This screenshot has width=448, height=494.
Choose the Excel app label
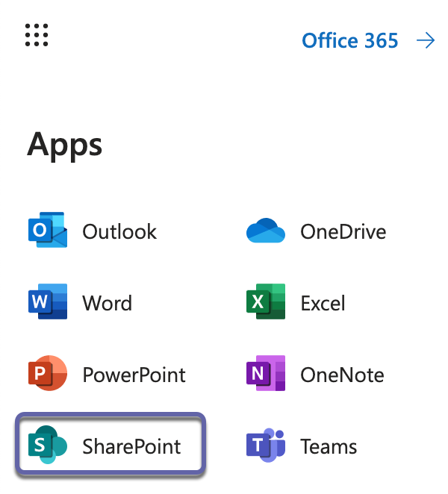(323, 303)
